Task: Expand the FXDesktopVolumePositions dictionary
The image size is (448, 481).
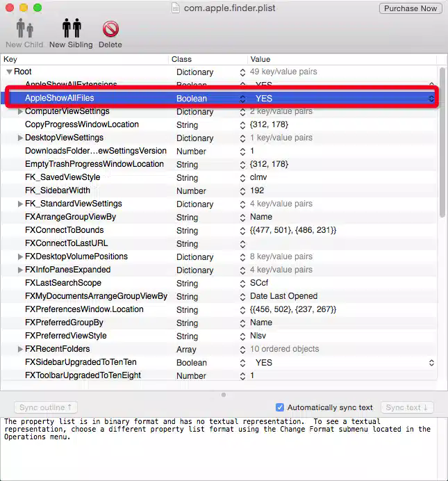Action: click(x=20, y=256)
